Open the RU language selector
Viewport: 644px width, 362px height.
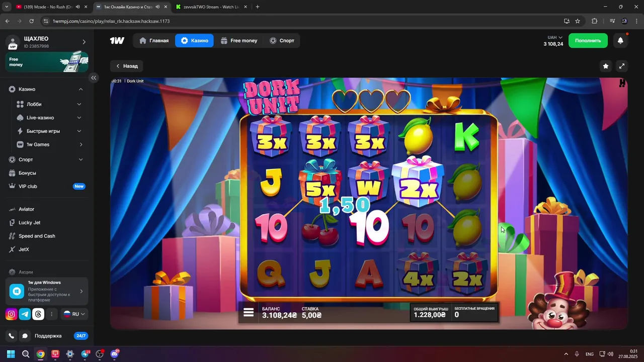74,314
